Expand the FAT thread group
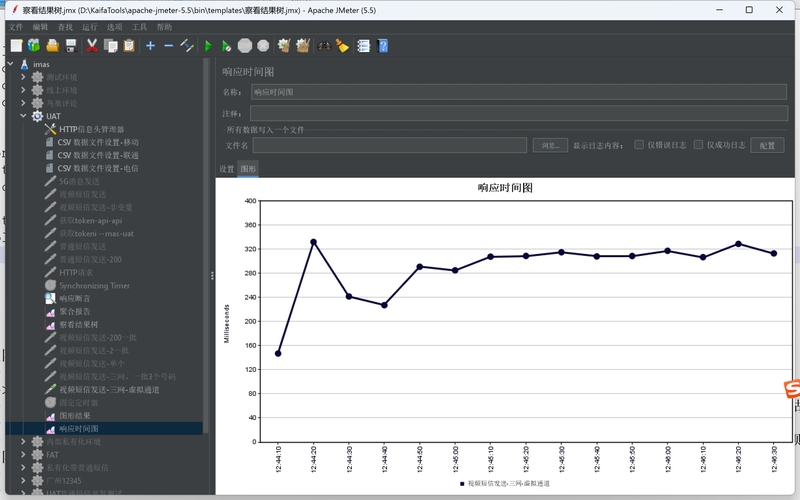The image size is (800, 500). (x=23, y=454)
